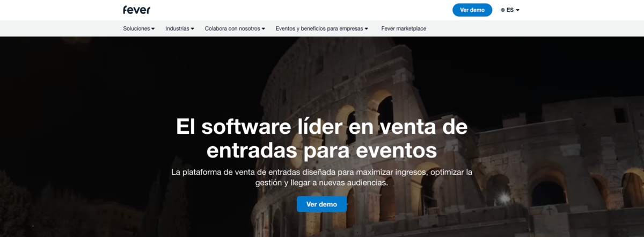Screen dimensions: 644x237
Task: Click the subtitle starting with La plataforma de venta
Action: click(321, 177)
